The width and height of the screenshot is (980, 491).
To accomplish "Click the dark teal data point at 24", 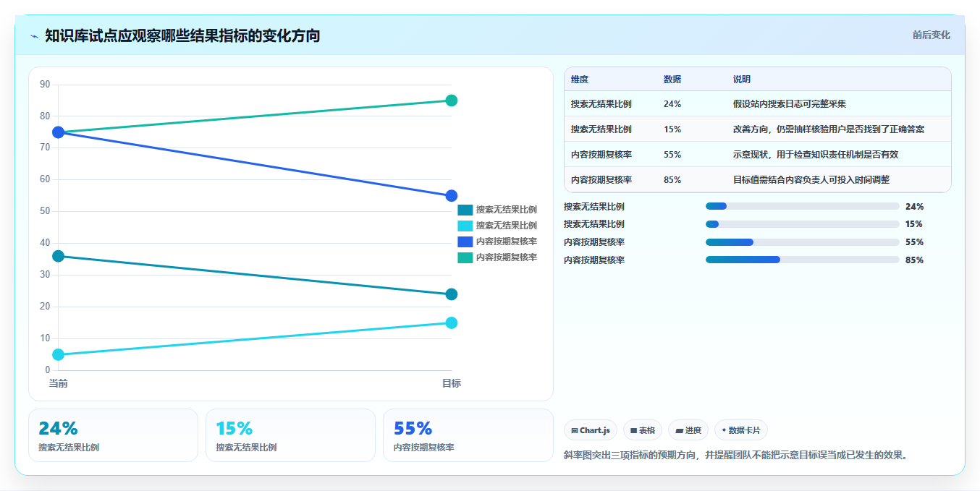I will pos(451,294).
